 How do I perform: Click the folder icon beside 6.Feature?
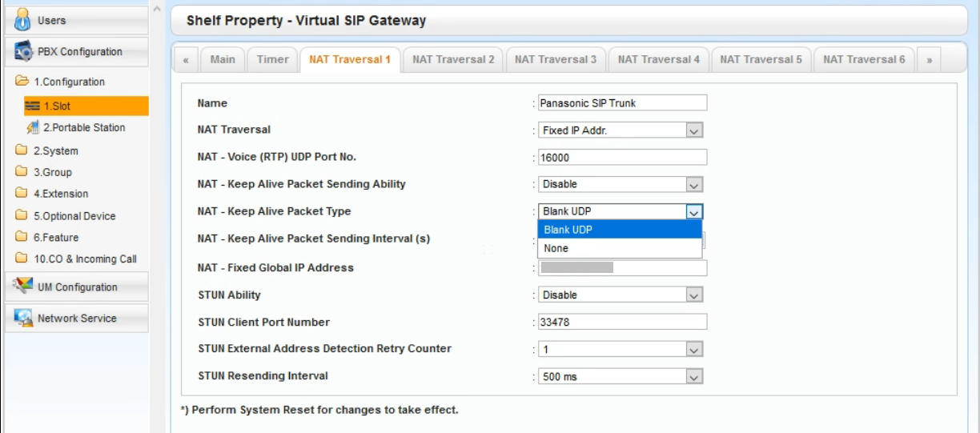[22, 237]
